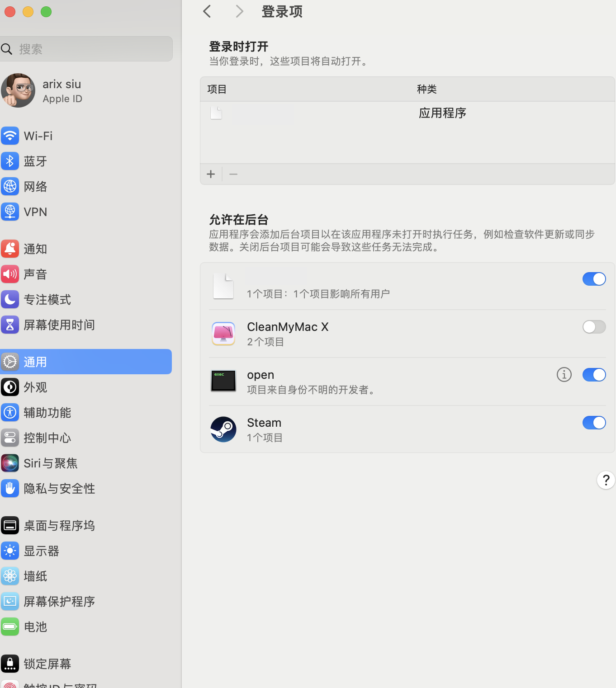Click the 隐私与安全性 hand icon
This screenshot has width=616, height=688.
click(x=10, y=488)
